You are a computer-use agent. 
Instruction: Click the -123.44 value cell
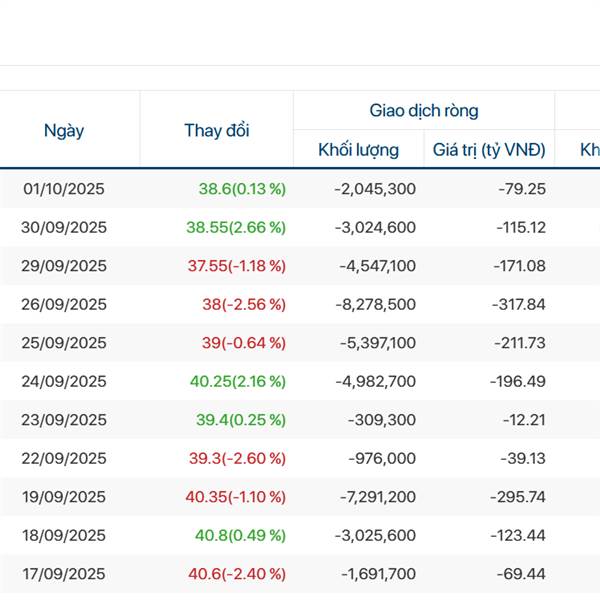(519, 536)
